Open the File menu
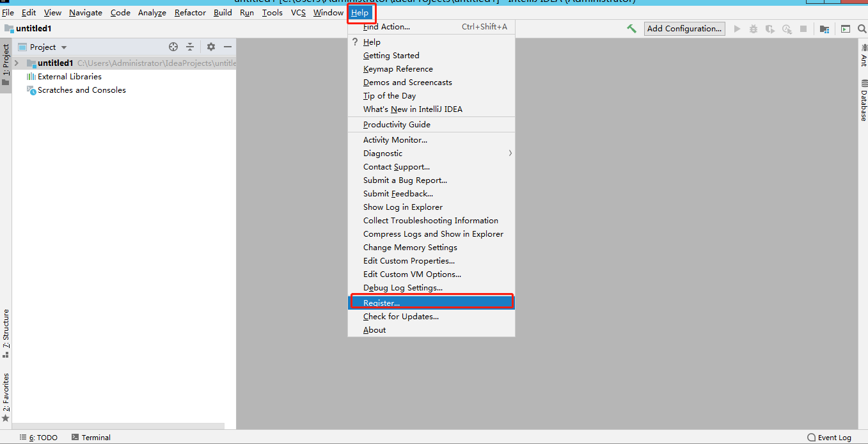Screen dimensions: 868x444 click(8, 13)
